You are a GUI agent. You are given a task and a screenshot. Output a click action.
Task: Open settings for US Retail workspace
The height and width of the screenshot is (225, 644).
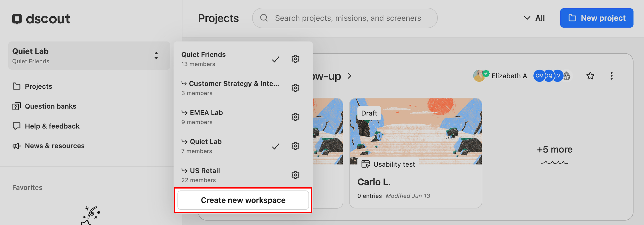coord(295,175)
